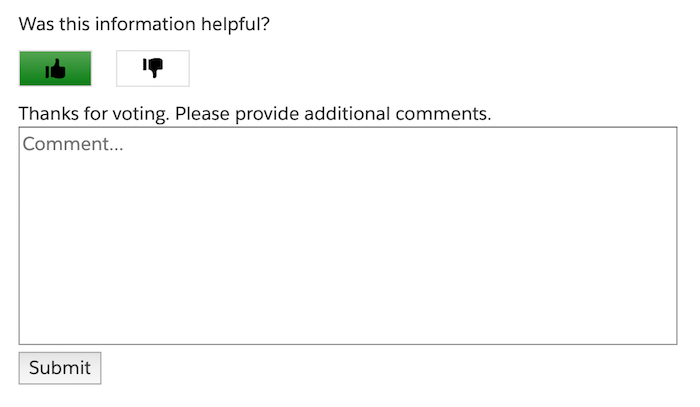The height and width of the screenshot is (407, 700).
Task: Click the "Thanks for voting" message
Action: (255, 113)
